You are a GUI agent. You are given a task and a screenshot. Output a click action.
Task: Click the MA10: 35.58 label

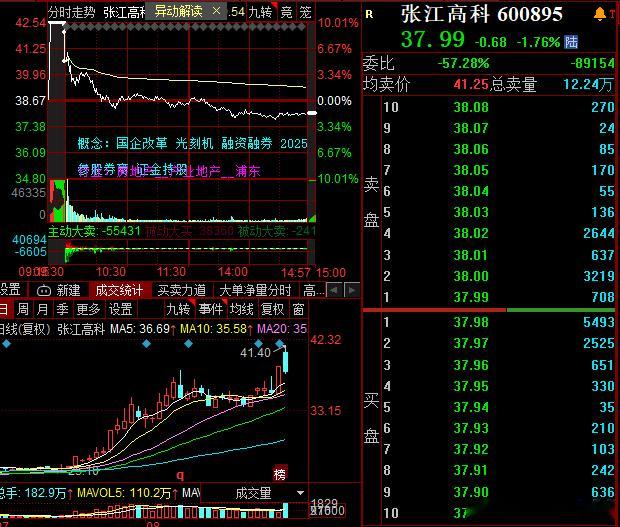pyautogui.click(x=217, y=329)
